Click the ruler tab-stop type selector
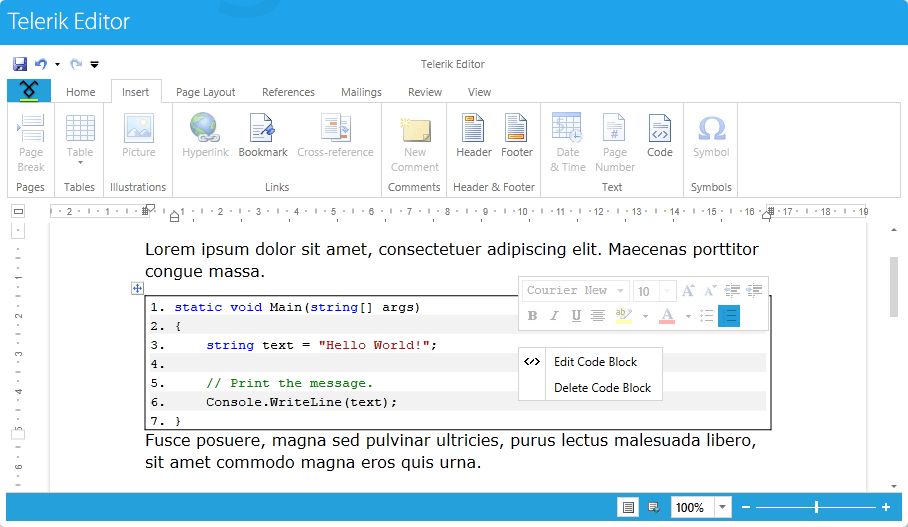 [x=19, y=211]
